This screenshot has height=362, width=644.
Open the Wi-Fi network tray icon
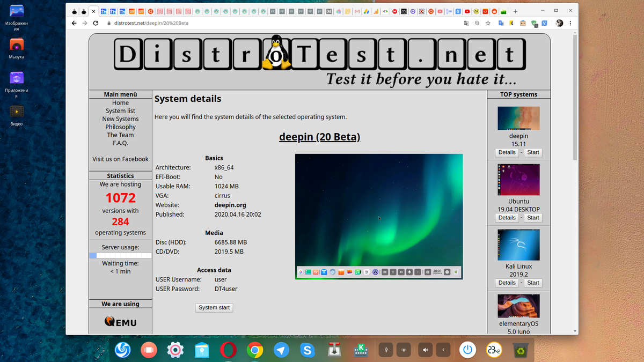tap(404, 350)
